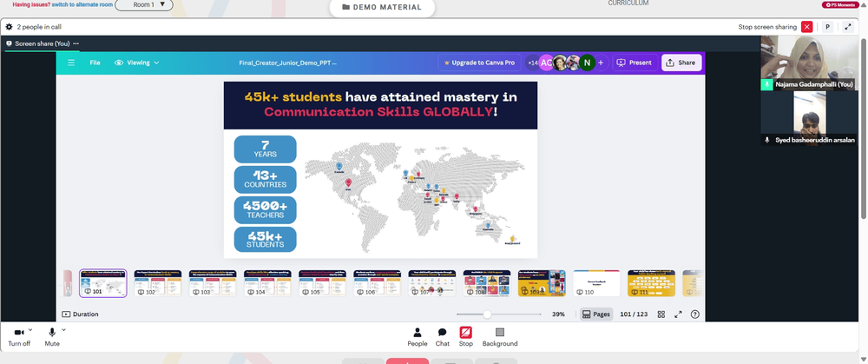Select slide thumbnail 104

pyautogui.click(x=267, y=283)
